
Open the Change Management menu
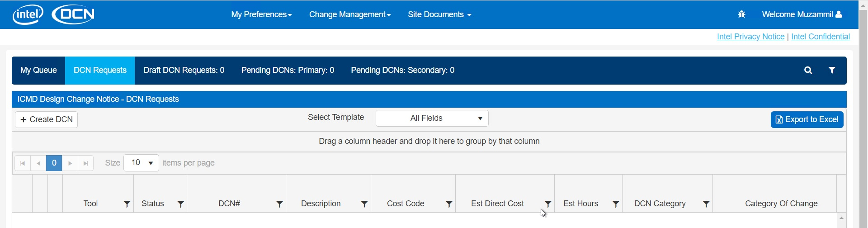point(349,14)
